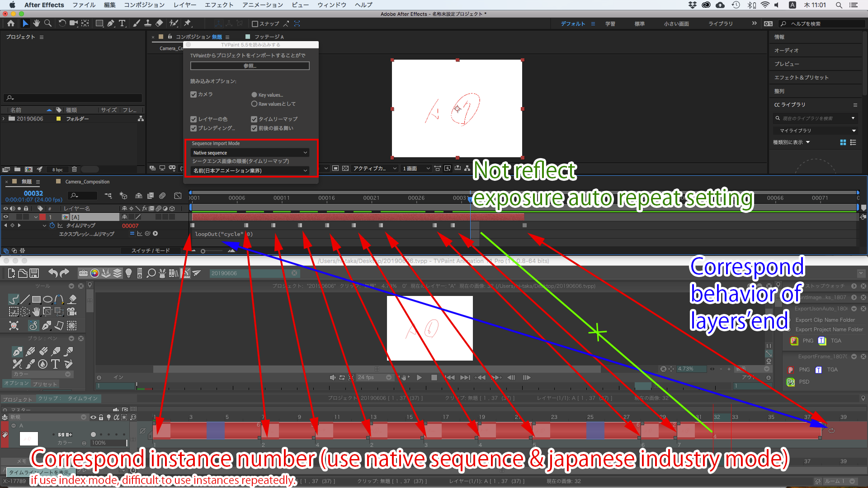Viewport: 868px width, 488px height.
Task: Click the スイッチ / モード button
Action: [151, 250]
